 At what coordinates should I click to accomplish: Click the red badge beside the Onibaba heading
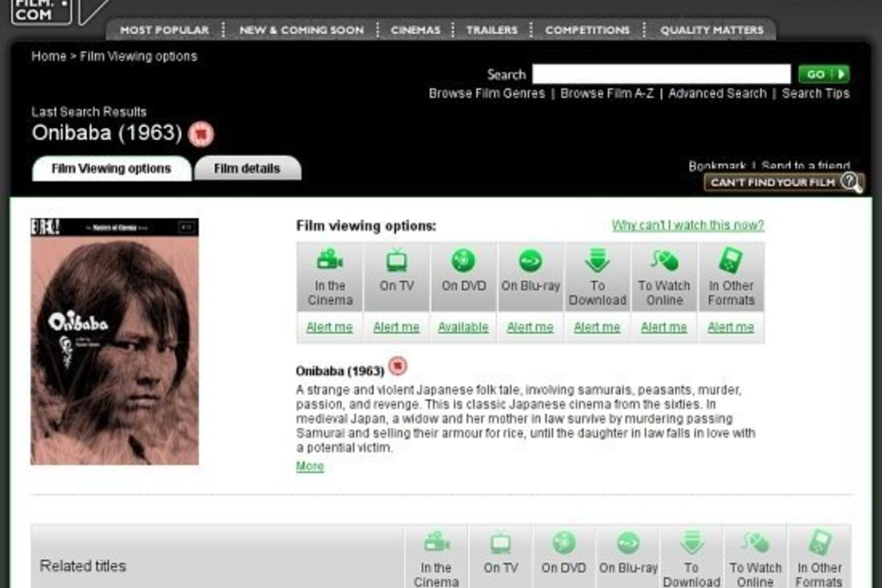201,134
